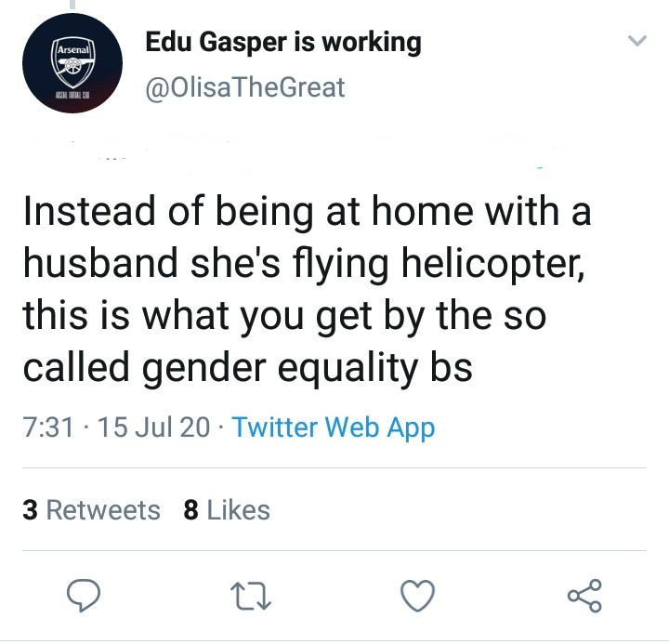Visit the @OlisaTheGreat handle

245,87
